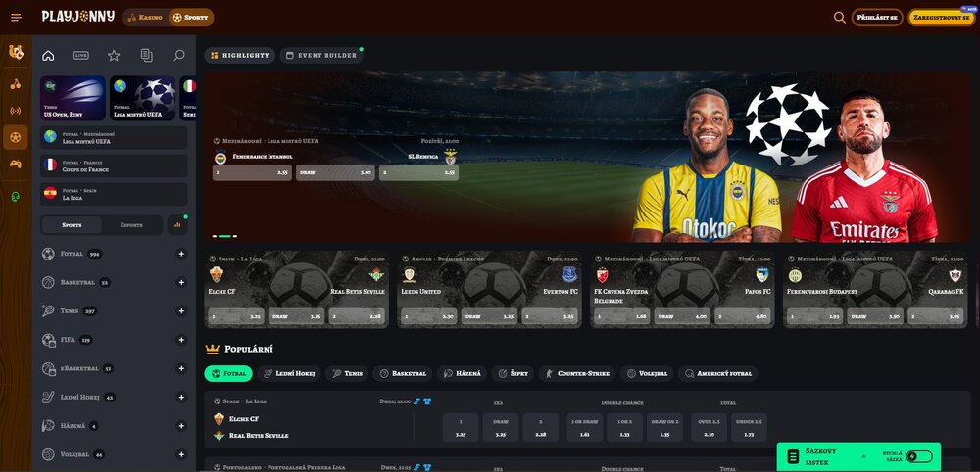Screen dimensions: 980x472
Task: Expand the Fotbal sport category
Action: click(x=181, y=254)
